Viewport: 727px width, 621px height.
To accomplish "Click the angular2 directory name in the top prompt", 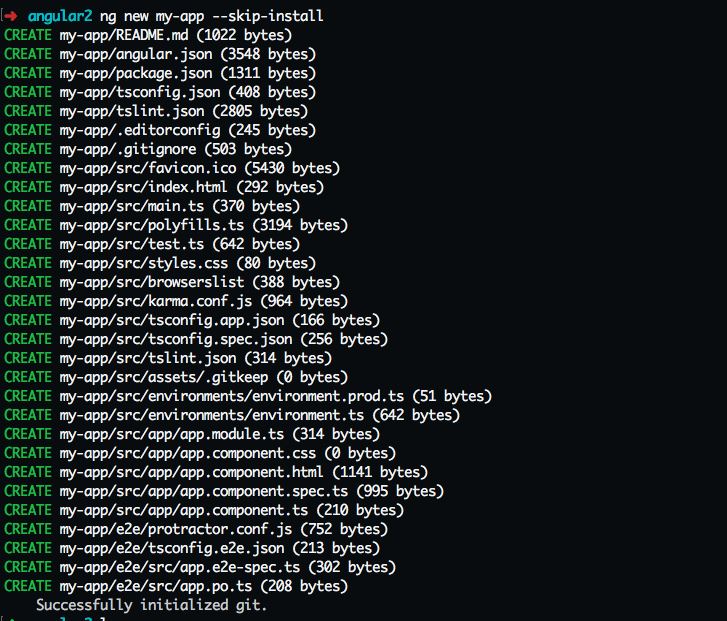I will point(61,17).
